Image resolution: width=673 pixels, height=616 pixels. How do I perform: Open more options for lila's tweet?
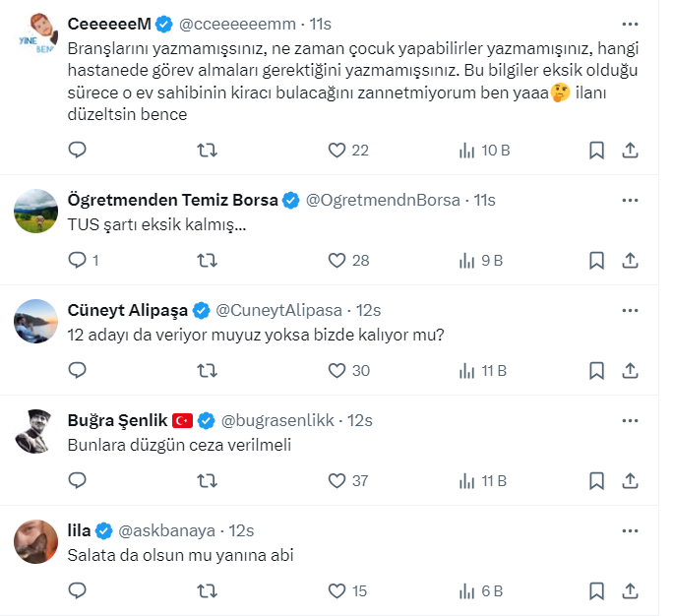click(631, 530)
